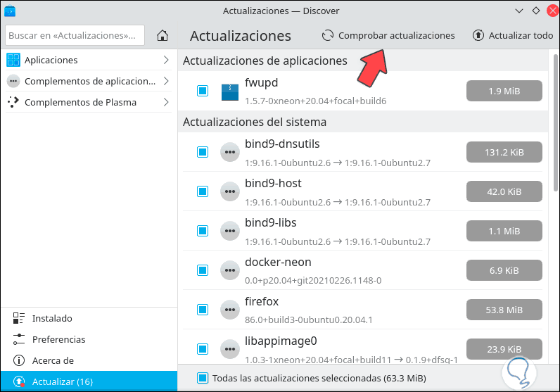Screen dimensions: 560x392
Task: Click the bind9-host package icon
Action: [229, 191]
